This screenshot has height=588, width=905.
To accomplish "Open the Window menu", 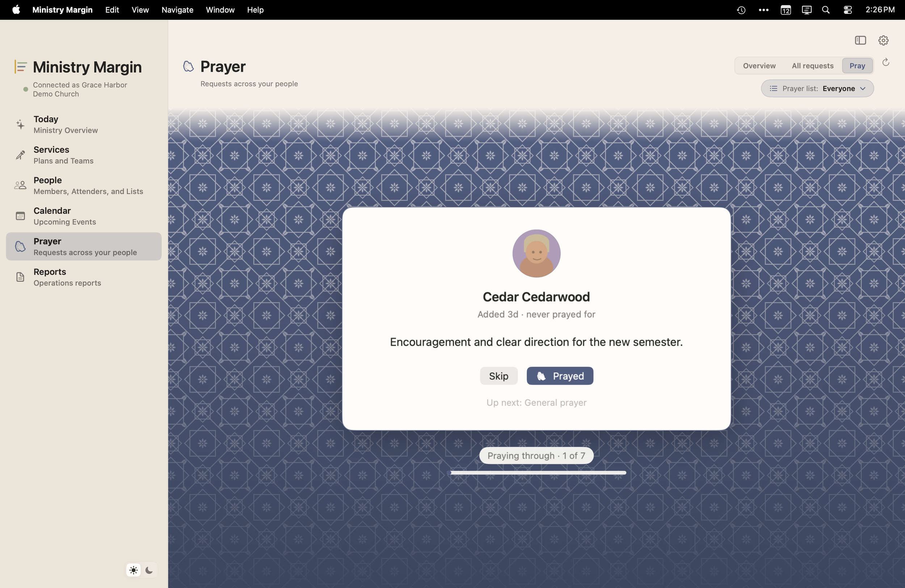I will pos(220,10).
